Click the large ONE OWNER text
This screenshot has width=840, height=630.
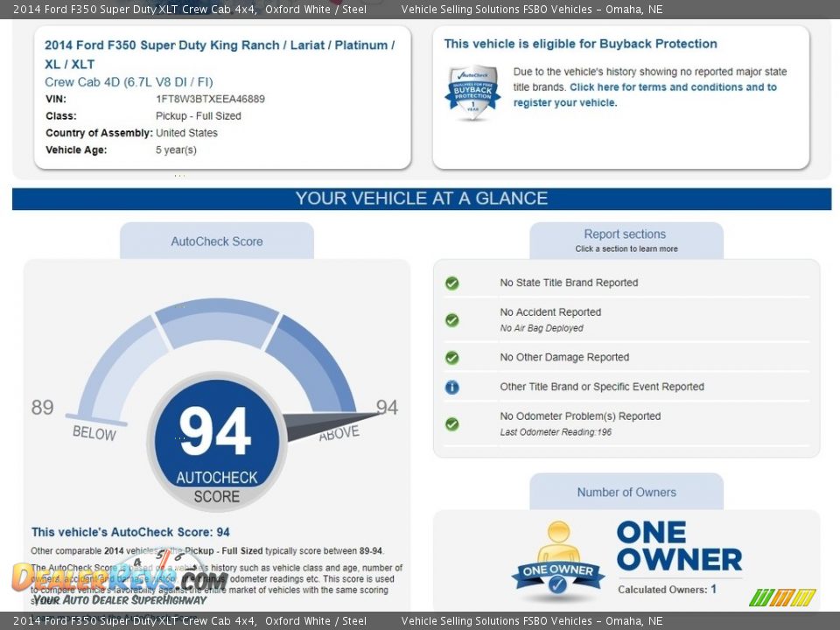(679, 546)
